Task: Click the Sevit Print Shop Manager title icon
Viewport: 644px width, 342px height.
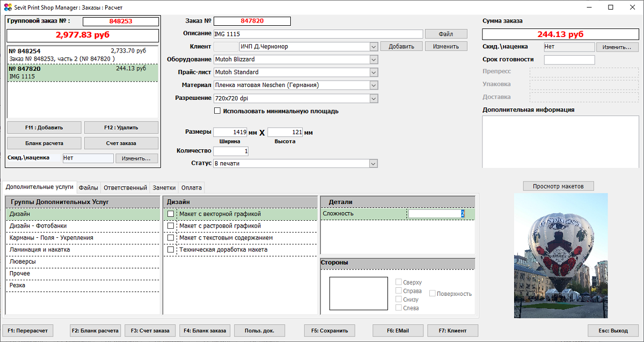Action: tap(7, 7)
